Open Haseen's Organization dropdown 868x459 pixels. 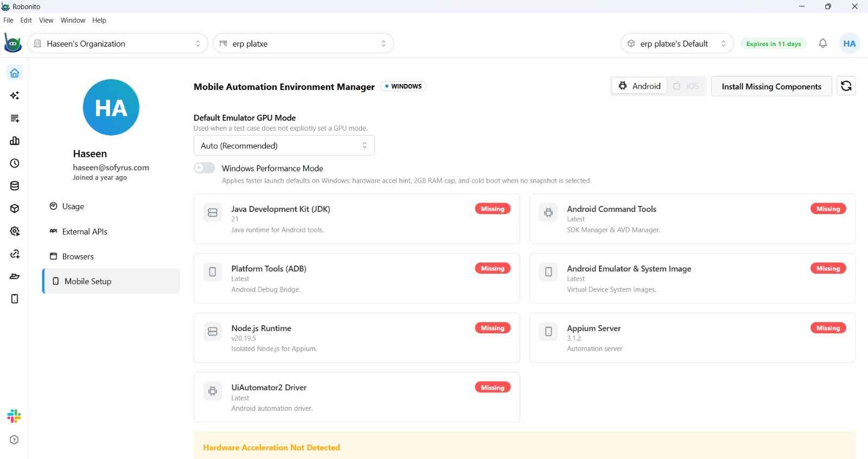pos(118,43)
